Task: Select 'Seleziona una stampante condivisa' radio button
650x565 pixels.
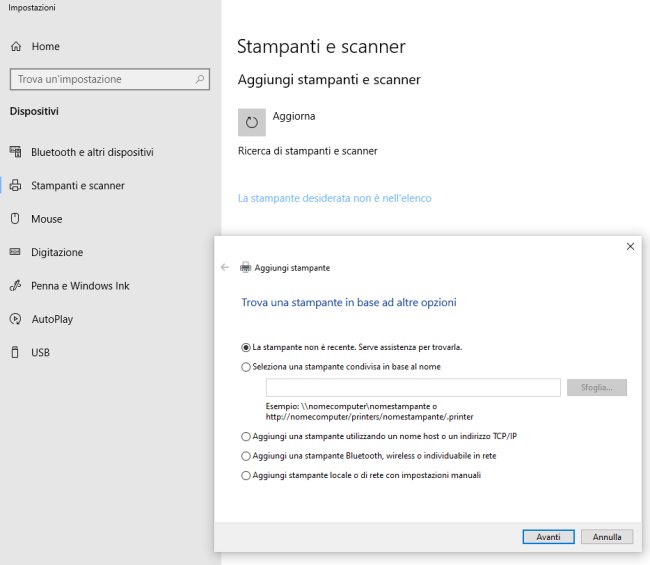Action: pyautogui.click(x=246, y=367)
